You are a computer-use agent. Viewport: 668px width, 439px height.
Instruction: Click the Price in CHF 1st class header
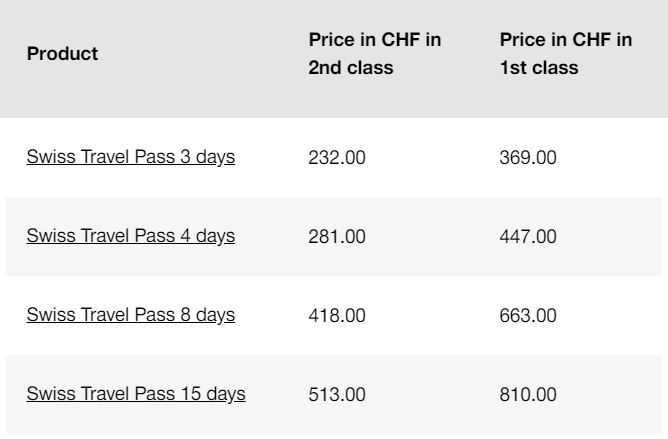566,54
